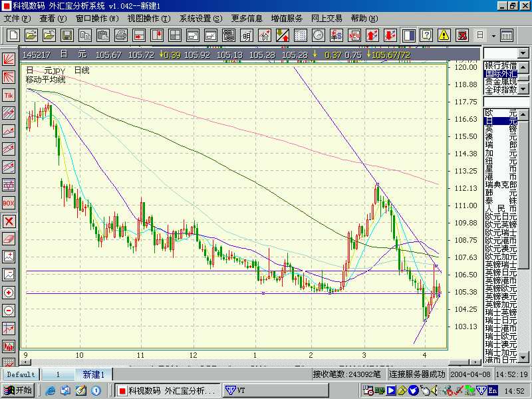This screenshot has height=399, width=532.
Task: Open the 查看(V) menu
Action: coord(53,19)
